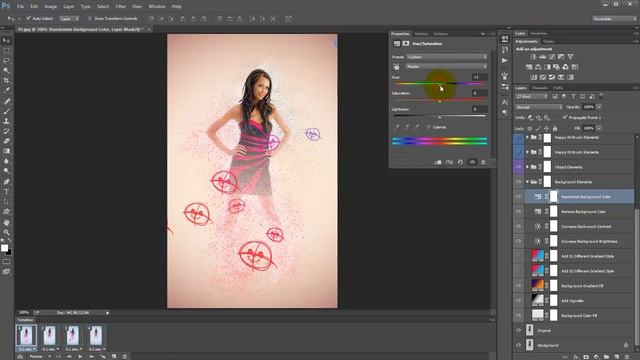The image size is (640, 360).
Task: Add an Invert adjustment
Action: pyautogui.click(x=533, y=77)
